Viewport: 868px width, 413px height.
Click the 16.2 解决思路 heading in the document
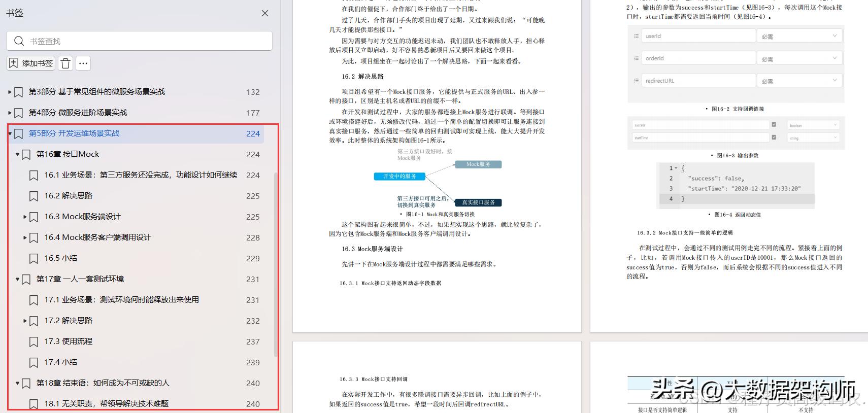(x=362, y=77)
